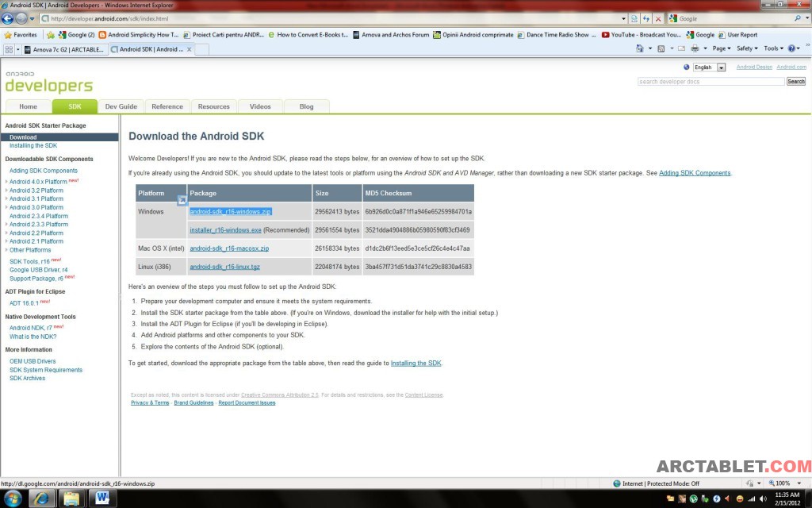Open the Reference tab
This screenshot has height=508, width=812.
167,106
